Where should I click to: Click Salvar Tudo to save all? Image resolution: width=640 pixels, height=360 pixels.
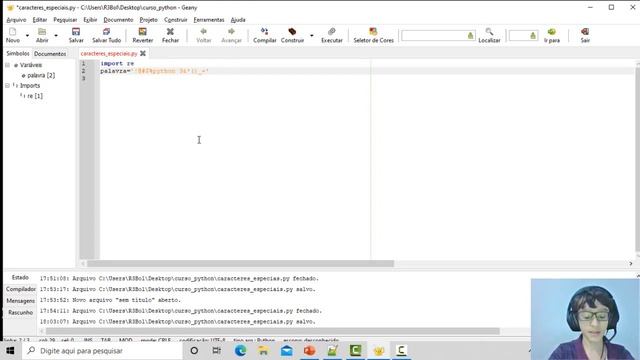tap(107, 36)
